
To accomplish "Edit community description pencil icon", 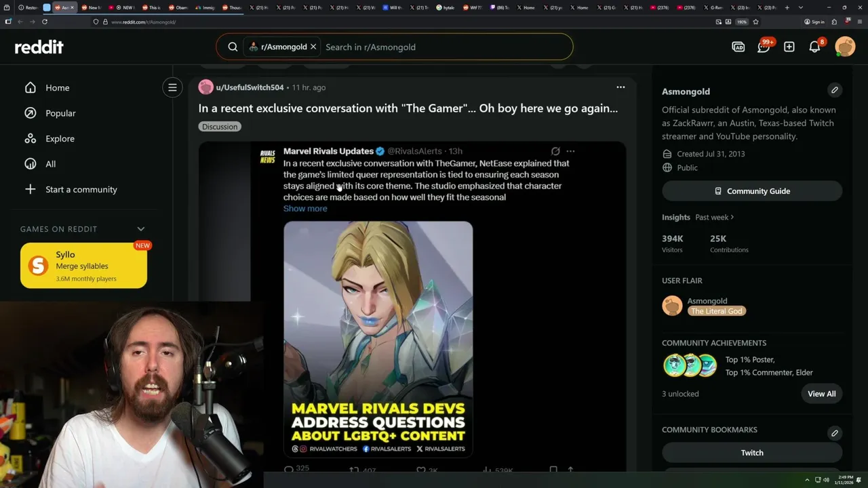I will (x=835, y=90).
